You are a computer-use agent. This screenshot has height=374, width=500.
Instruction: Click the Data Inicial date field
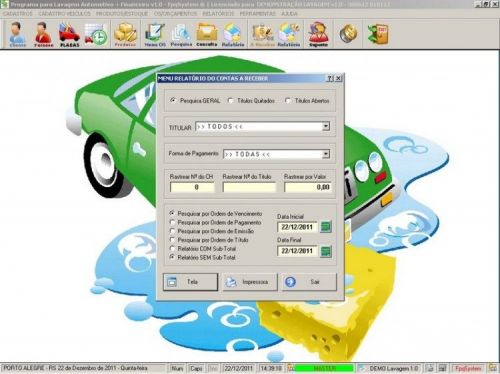(x=297, y=227)
